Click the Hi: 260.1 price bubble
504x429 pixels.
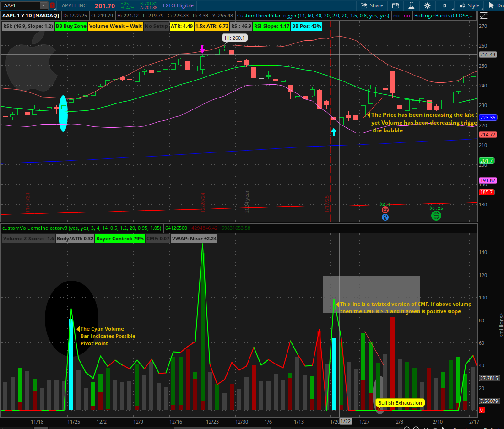[235, 38]
